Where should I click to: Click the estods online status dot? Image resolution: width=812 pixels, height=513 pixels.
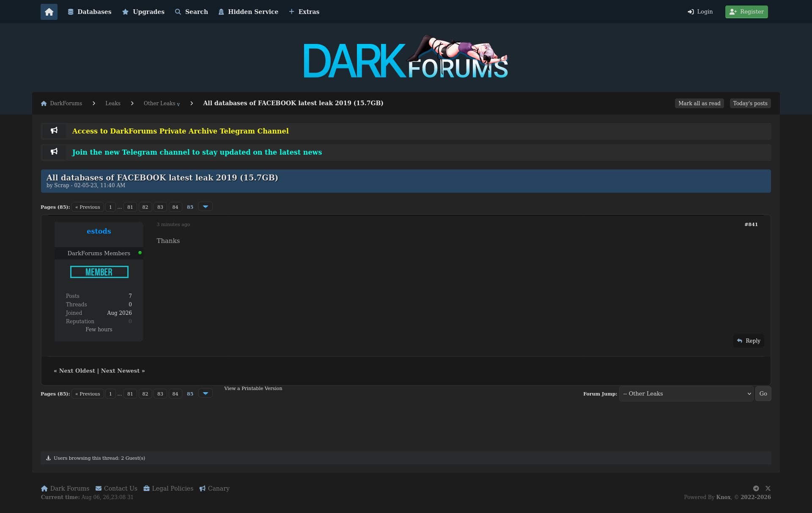coord(140,253)
